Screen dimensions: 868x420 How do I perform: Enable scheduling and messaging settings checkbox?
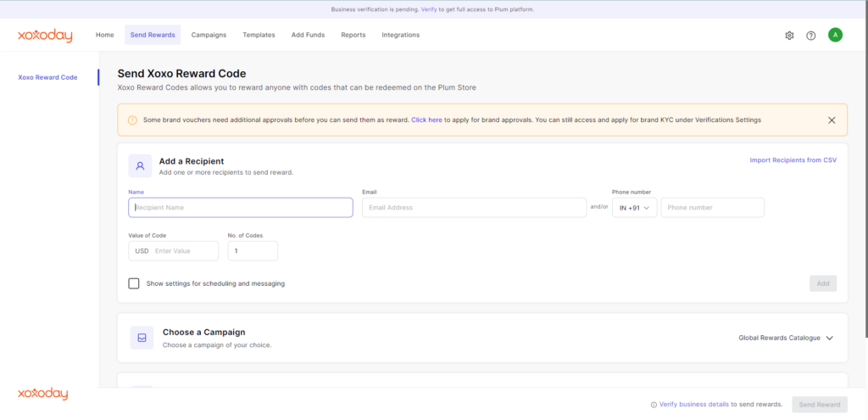(x=133, y=283)
